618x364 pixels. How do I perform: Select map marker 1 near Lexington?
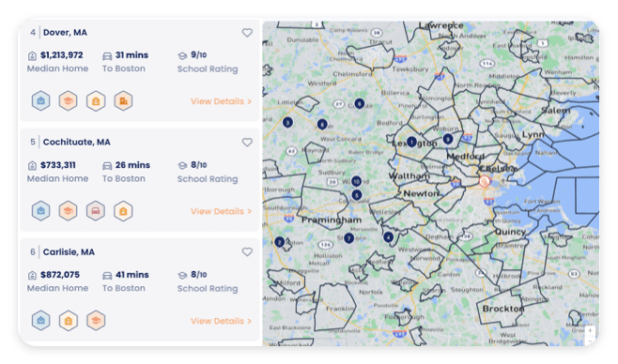411,142
